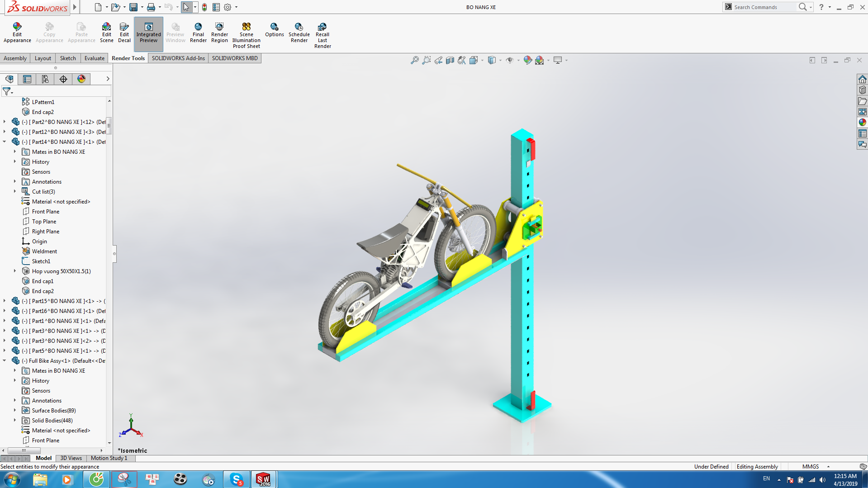
Task: Select the Render Region tool
Action: (x=219, y=33)
